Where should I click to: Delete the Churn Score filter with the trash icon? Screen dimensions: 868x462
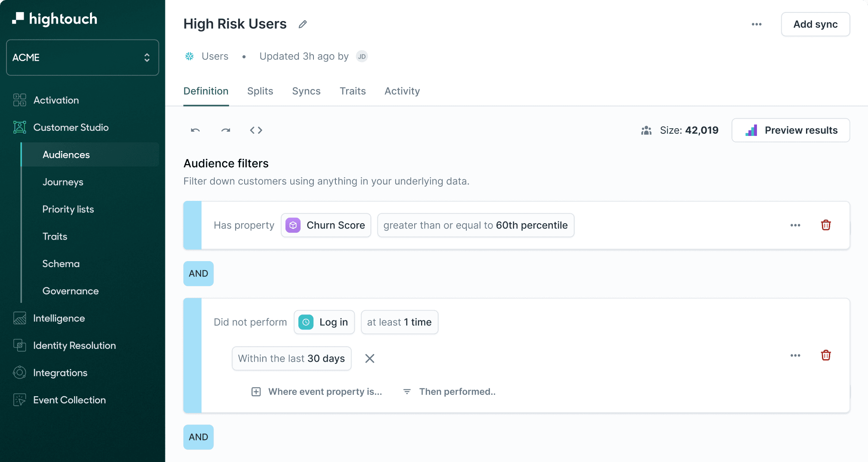click(x=826, y=225)
